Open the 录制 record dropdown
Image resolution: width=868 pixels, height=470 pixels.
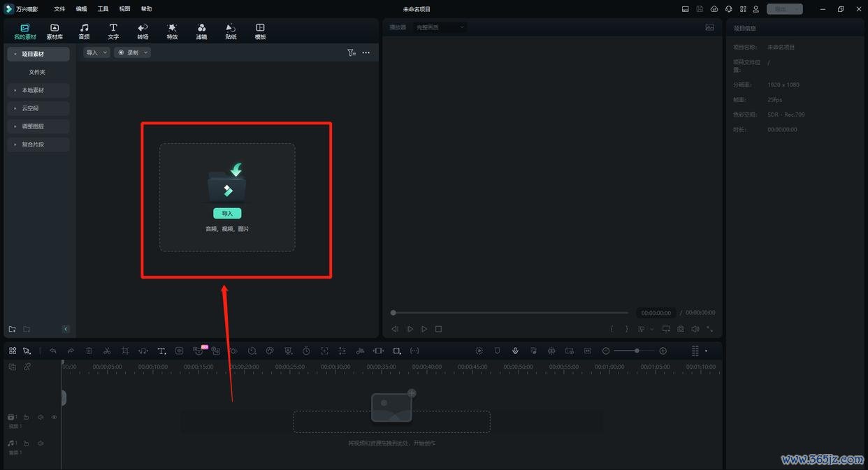[x=132, y=52]
